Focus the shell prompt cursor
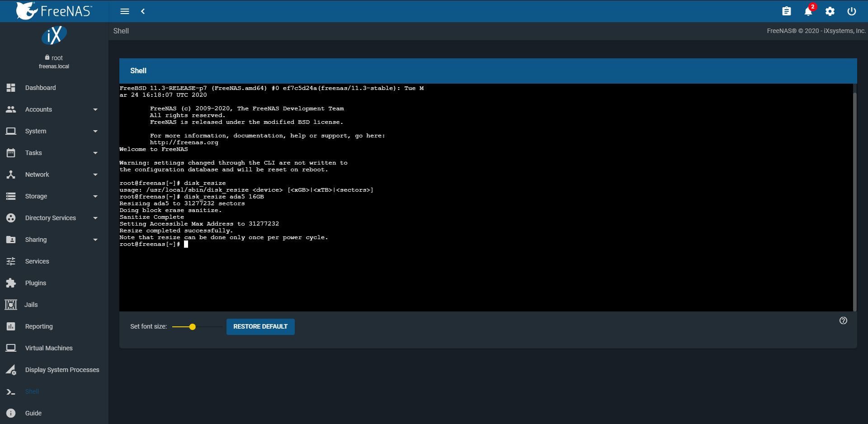 pyautogui.click(x=186, y=244)
